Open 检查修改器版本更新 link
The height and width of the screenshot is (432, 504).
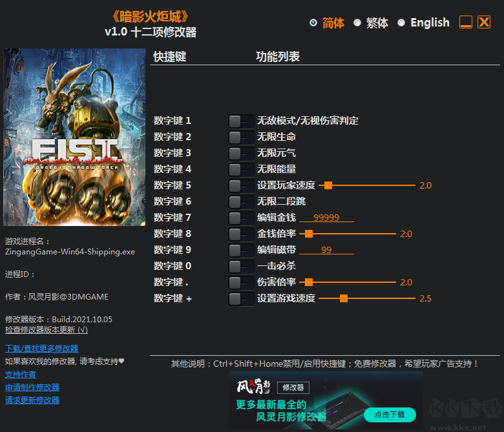(x=47, y=329)
